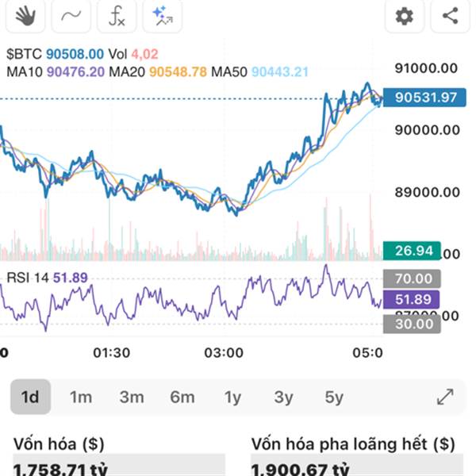This screenshot has width=476, height=476.
Task: Click the $BTC symbol label
Action: pos(24,54)
